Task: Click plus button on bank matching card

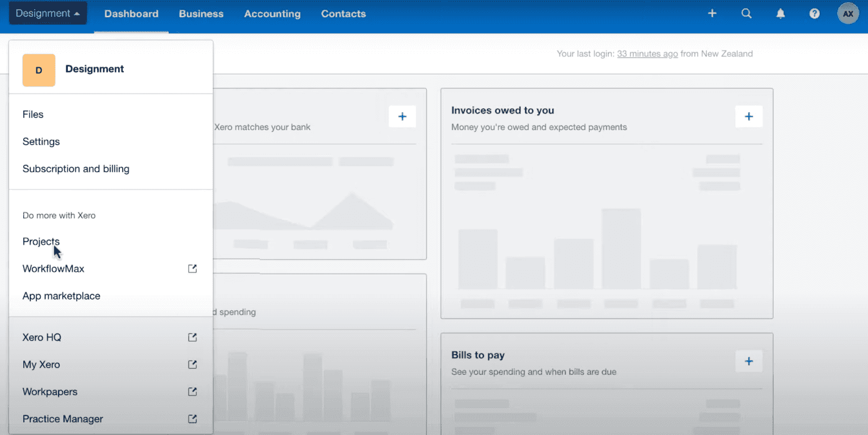Action: pos(403,117)
